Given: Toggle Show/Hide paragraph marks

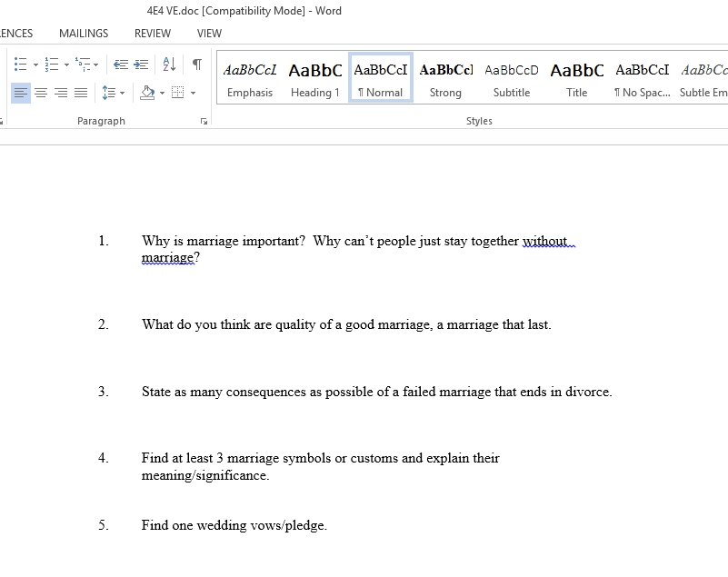Looking at the screenshot, I should 197,64.
